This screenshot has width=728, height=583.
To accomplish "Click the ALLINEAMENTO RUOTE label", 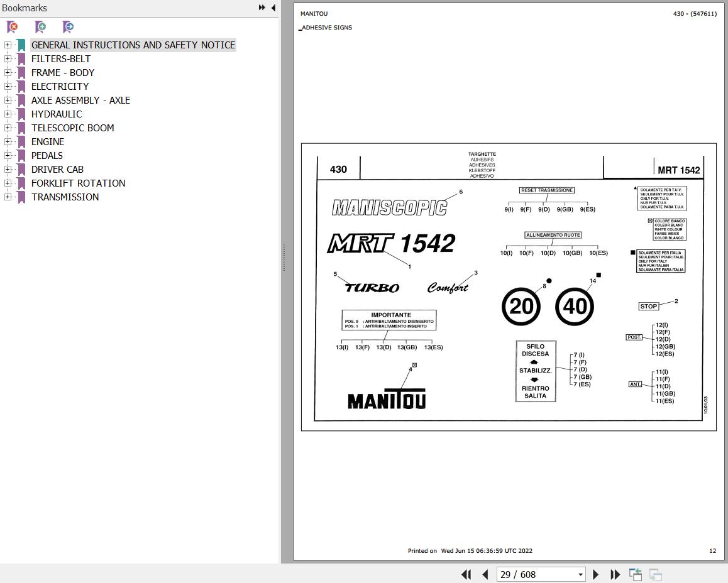I will coord(553,235).
